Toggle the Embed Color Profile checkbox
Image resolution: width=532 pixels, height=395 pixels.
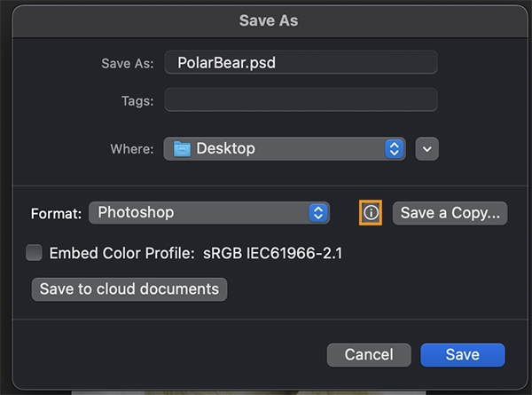point(35,253)
